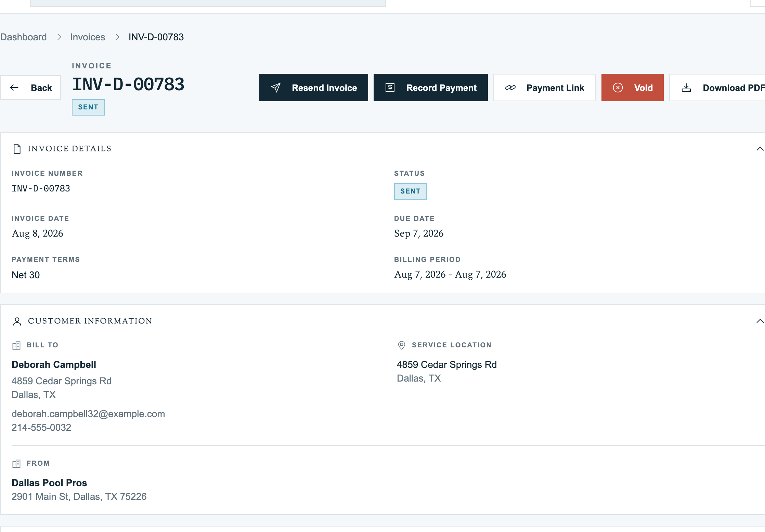The image size is (765, 532).
Task: Click the dollar icon on Record Payment
Action: (390, 88)
